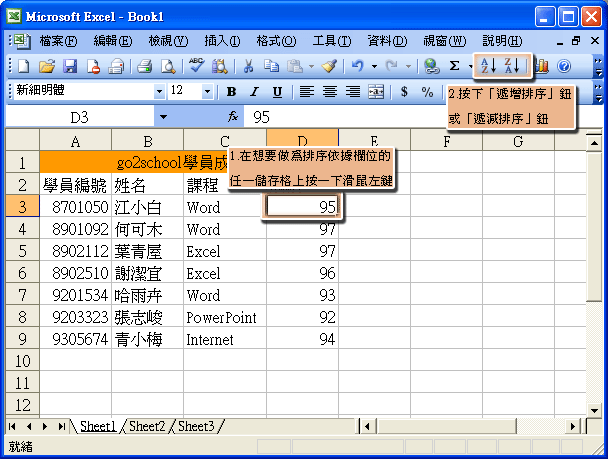The height and width of the screenshot is (459, 608).
Task: Click the vertical scrollbar up arrow
Action: 594,143
